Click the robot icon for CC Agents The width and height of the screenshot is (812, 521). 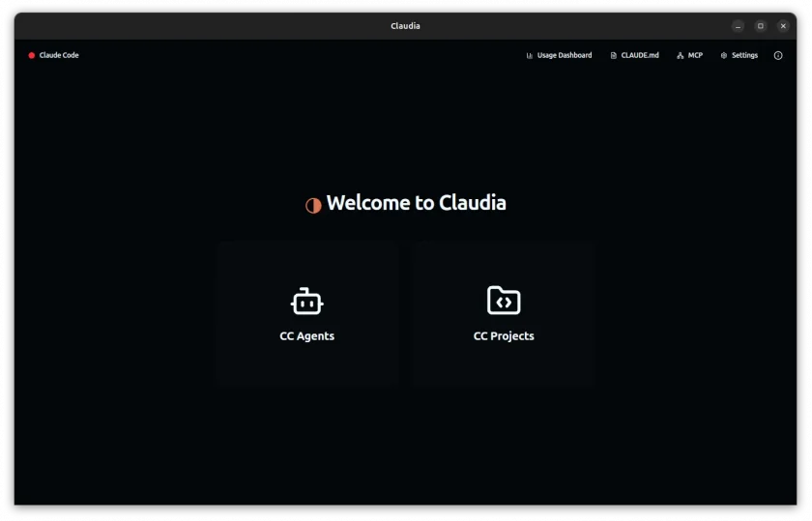pyautogui.click(x=307, y=302)
